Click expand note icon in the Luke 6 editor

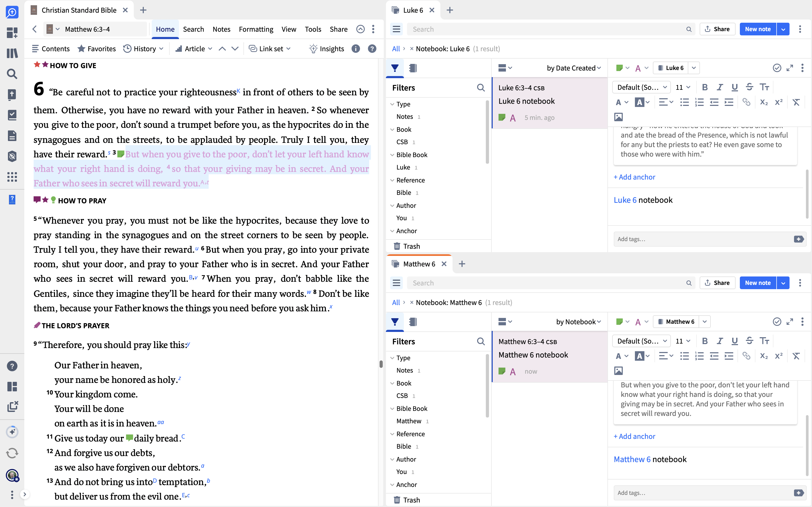(790, 68)
